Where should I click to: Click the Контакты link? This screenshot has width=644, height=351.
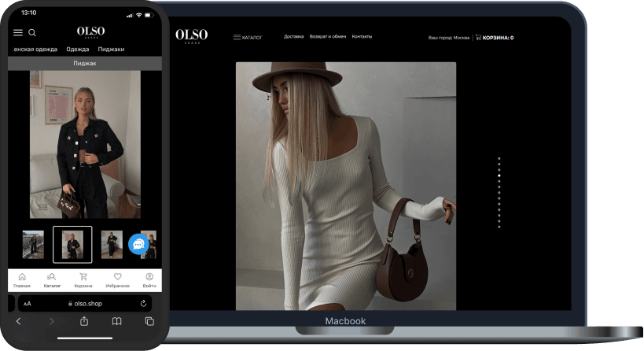(362, 36)
